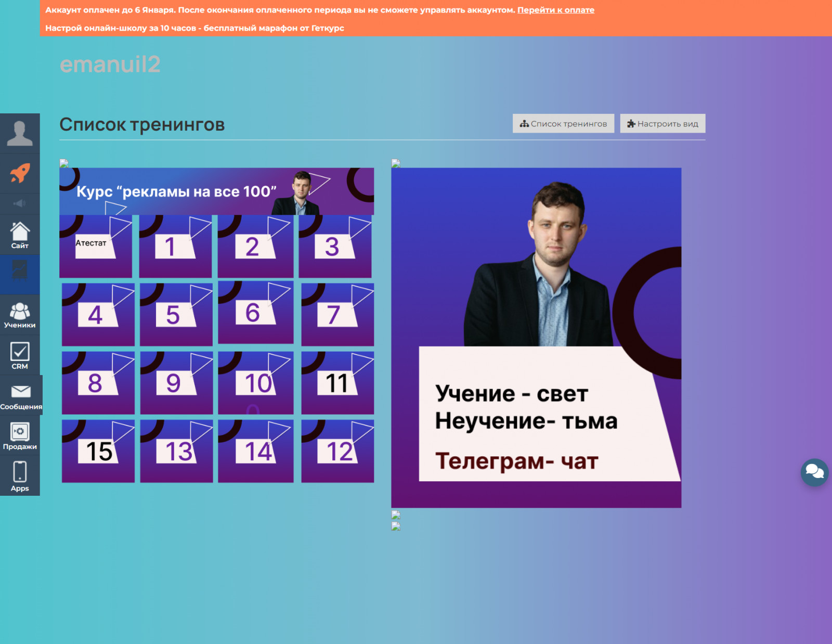Image resolution: width=832 pixels, height=644 pixels.
Task: Open the Телеграм-чат promo image
Action: coord(536,338)
